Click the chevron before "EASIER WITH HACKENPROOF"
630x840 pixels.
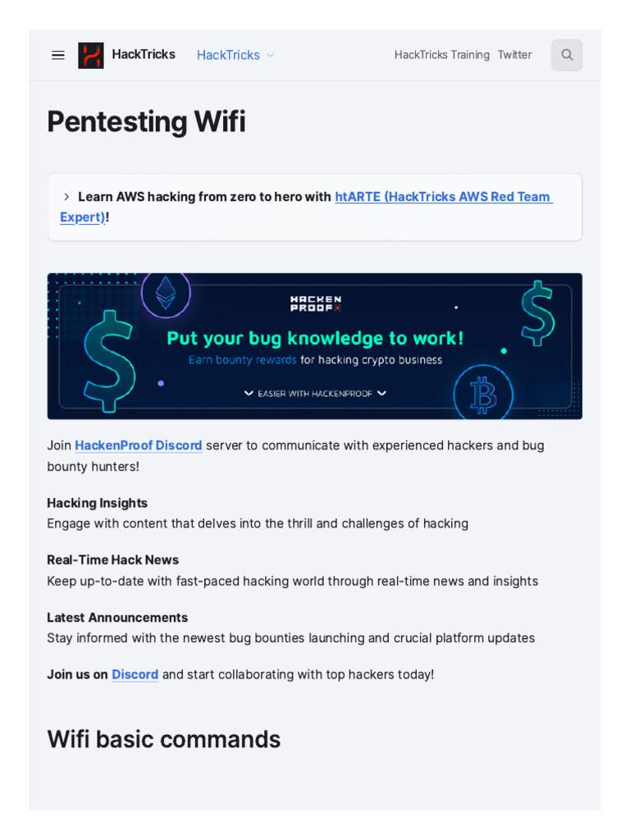(249, 394)
